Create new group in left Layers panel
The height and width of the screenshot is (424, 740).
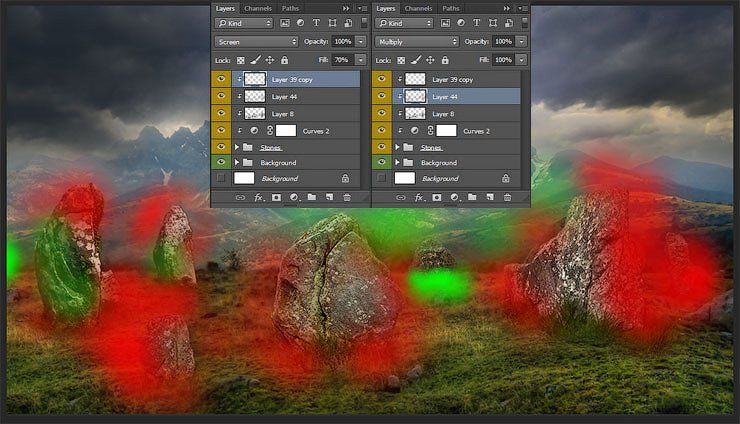[312, 197]
